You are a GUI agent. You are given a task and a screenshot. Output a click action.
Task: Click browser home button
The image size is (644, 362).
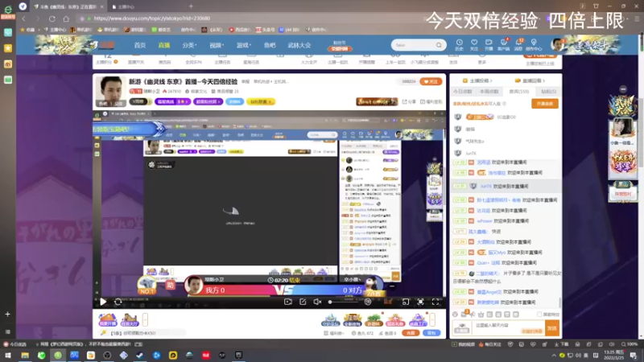click(66, 19)
